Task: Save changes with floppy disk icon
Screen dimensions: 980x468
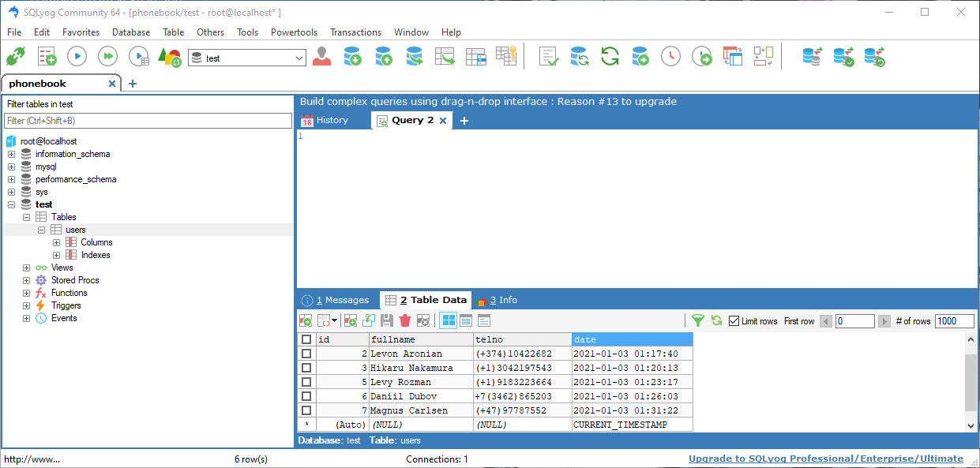Action: click(x=387, y=320)
